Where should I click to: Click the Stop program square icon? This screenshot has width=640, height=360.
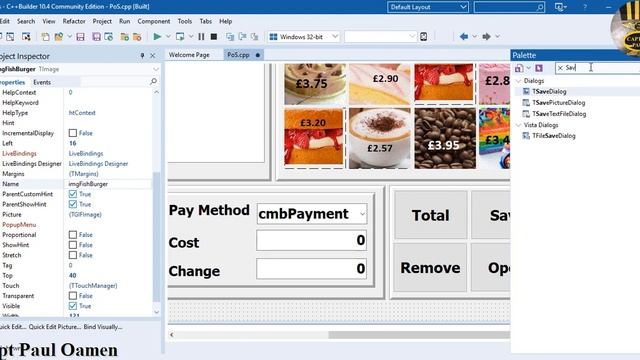click(213, 37)
